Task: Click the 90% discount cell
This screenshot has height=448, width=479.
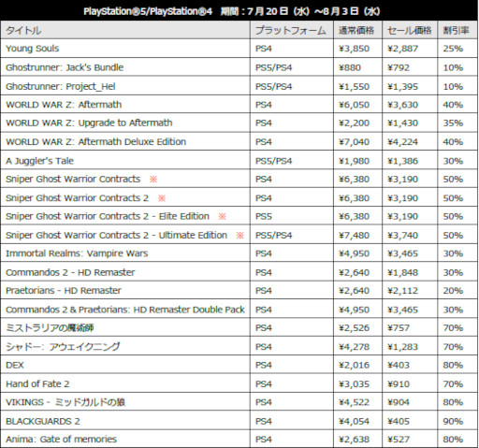Action: click(x=453, y=422)
